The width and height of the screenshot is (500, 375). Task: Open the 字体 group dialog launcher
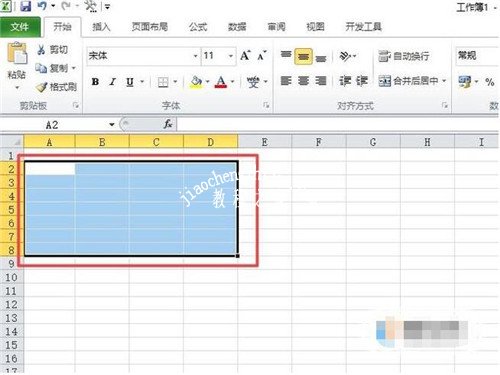(266, 105)
